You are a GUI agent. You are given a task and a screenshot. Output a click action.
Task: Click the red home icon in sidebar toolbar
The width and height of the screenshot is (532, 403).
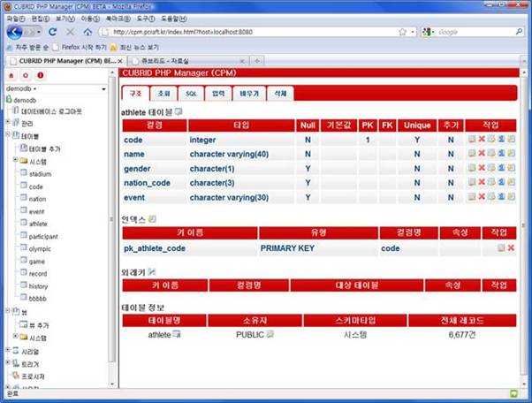(11, 75)
